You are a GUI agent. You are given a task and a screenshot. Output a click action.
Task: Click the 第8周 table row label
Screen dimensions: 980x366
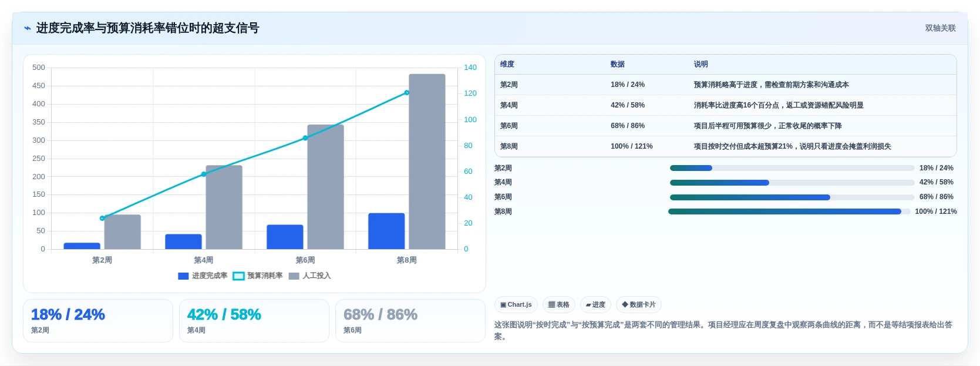tap(509, 146)
